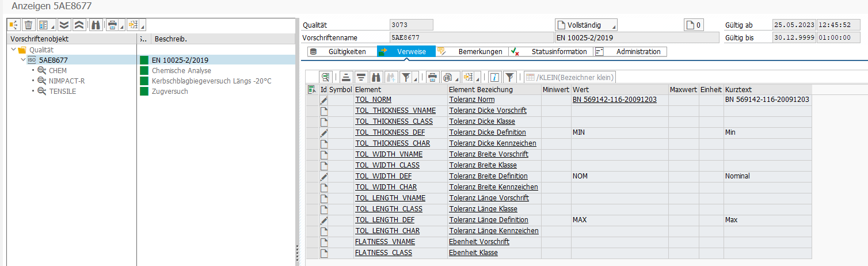Viewport: 868px width, 266px height.
Task: Click the details magnifier icon in table toolbar
Action: pos(326,77)
